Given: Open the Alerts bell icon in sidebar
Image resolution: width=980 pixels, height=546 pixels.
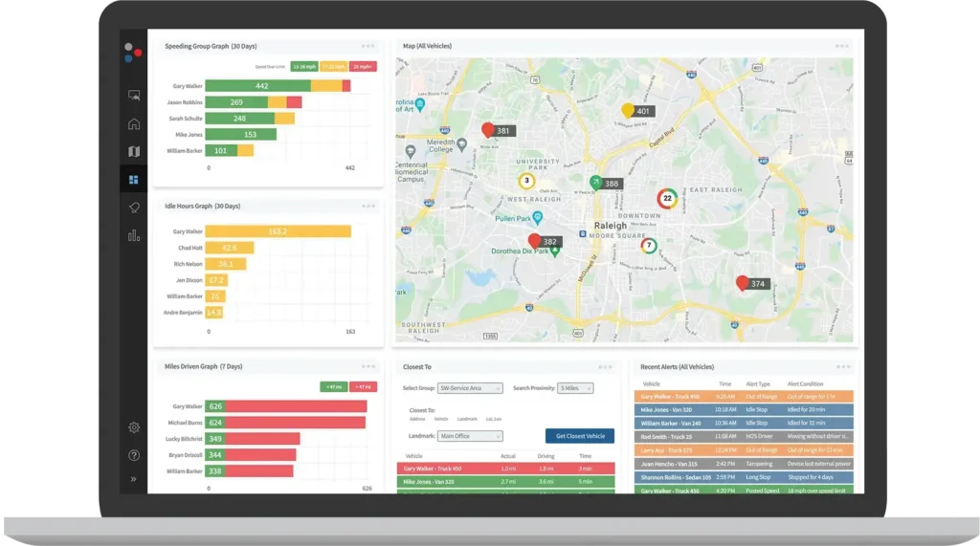Looking at the screenshot, I should click(134, 207).
